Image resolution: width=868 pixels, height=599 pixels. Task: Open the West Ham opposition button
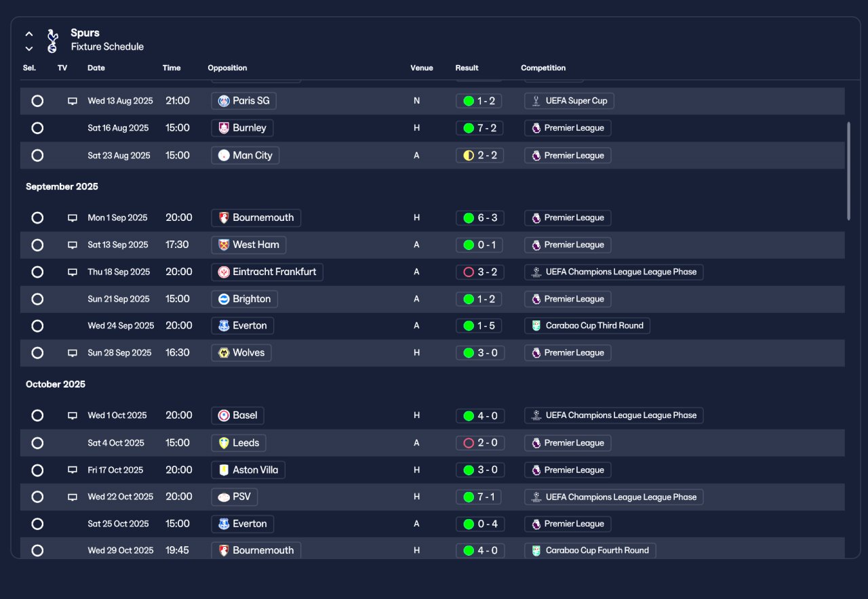tap(249, 245)
